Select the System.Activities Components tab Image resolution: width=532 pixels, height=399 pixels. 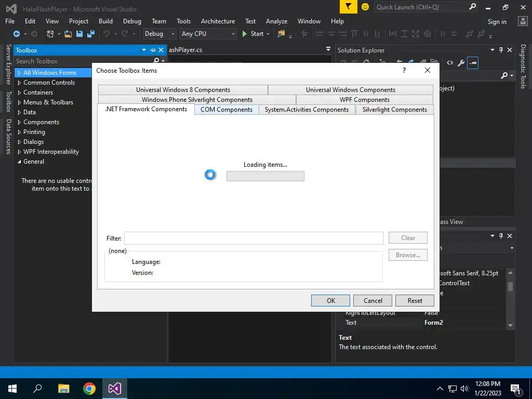tap(307, 110)
